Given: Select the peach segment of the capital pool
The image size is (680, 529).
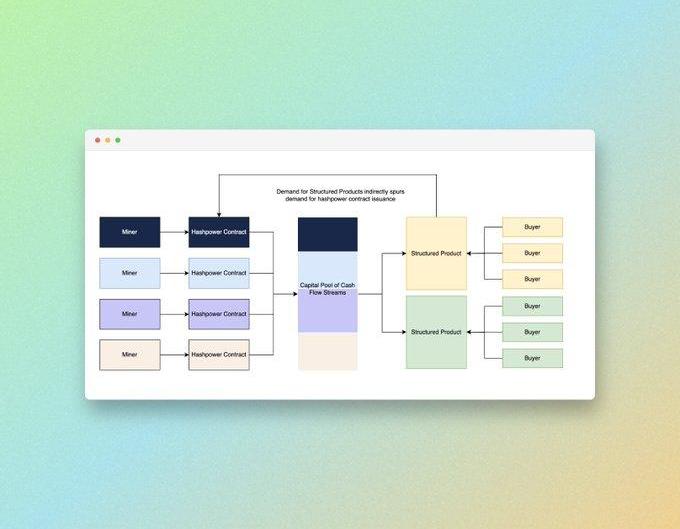Looking at the screenshot, I should coord(328,351).
